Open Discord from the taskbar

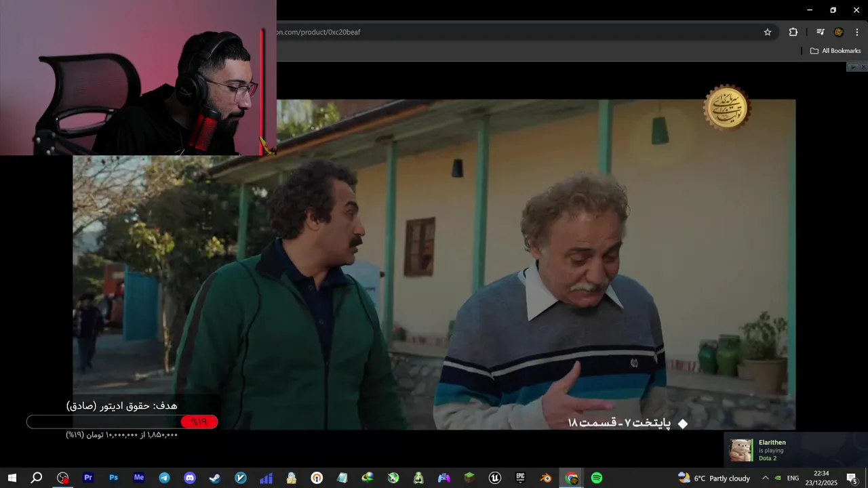point(190,478)
